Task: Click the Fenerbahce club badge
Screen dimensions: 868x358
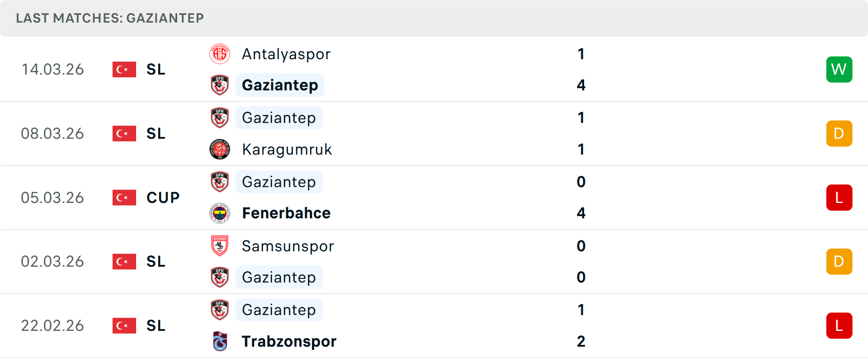Action: tap(220, 213)
